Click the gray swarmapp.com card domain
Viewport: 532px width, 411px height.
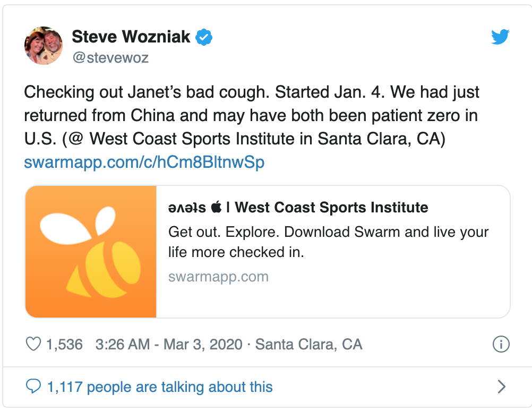coord(218,277)
